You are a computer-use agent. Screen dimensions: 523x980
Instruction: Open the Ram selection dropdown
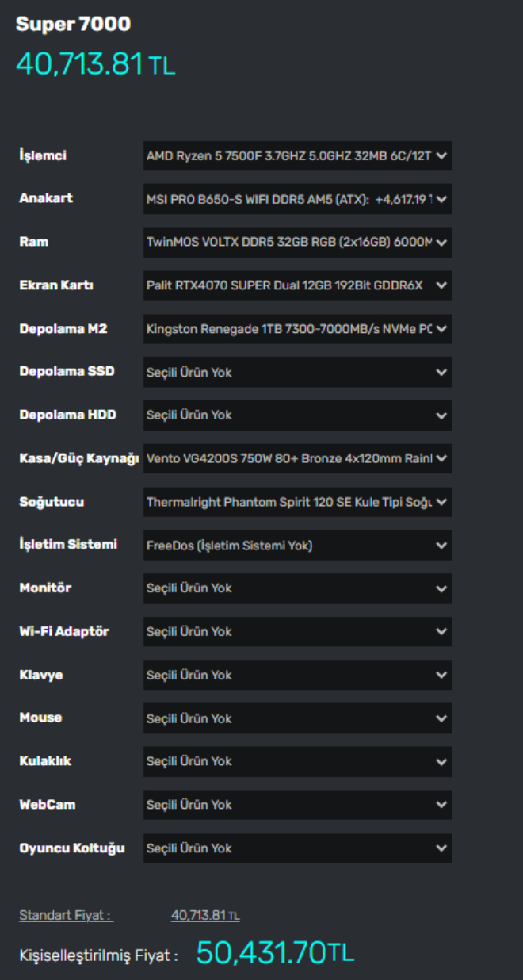297,242
